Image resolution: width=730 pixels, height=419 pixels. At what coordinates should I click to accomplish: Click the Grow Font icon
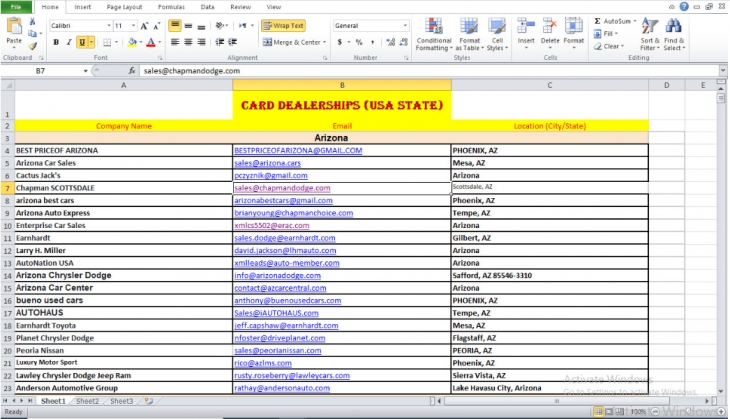[x=144, y=26]
